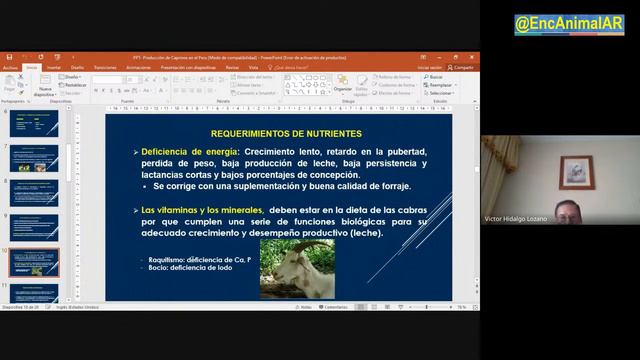Toggle underline formatting in Fuente group

111,91
